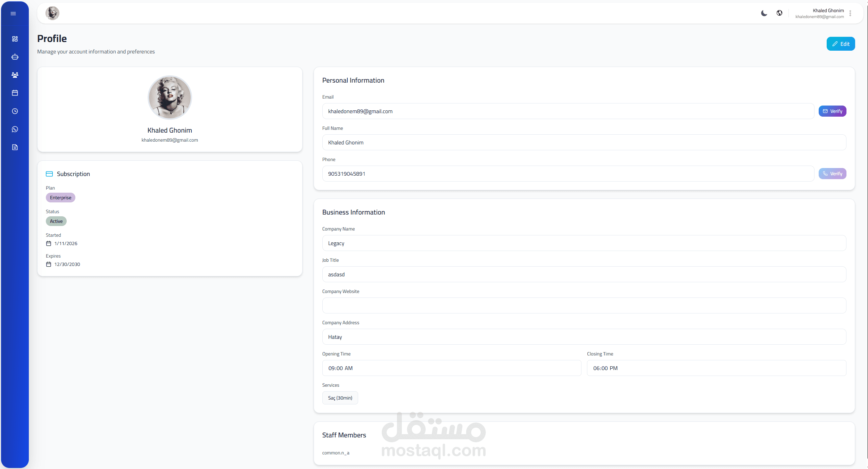Open the user menu three dots
868x469 pixels.
click(x=850, y=13)
